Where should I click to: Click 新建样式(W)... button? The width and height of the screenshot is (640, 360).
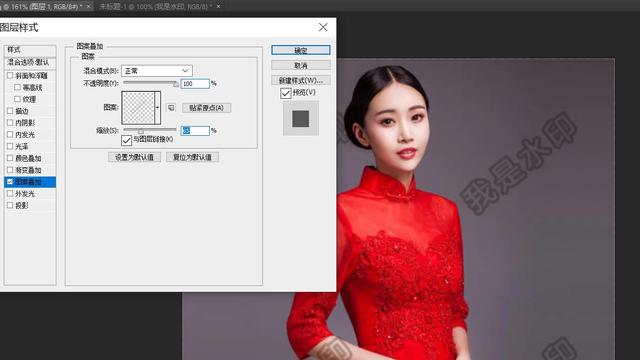coord(301,80)
